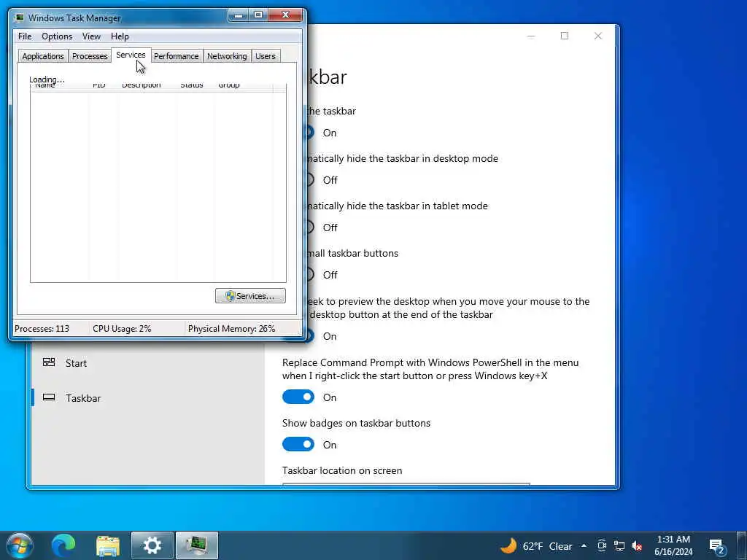Open the Options menu in Task Manager
The width and height of the screenshot is (747, 560).
[57, 36]
